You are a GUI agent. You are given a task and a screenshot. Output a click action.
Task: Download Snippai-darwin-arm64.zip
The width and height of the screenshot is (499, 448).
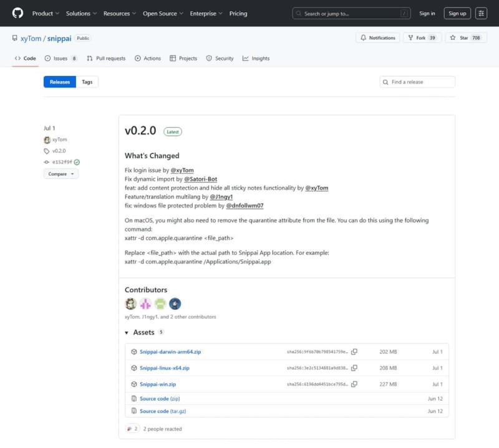point(170,352)
